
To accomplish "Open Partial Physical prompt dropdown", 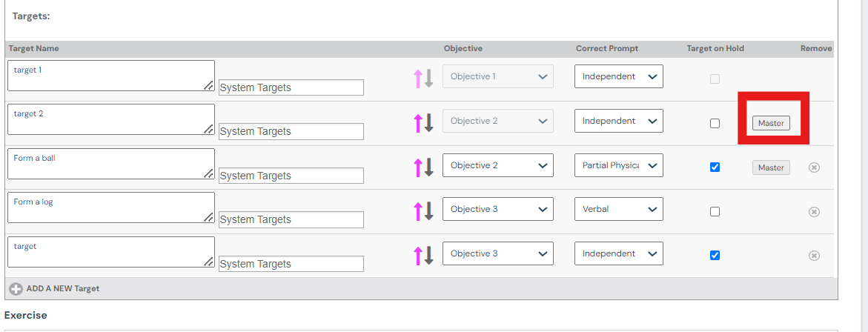I will click(x=618, y=165).
